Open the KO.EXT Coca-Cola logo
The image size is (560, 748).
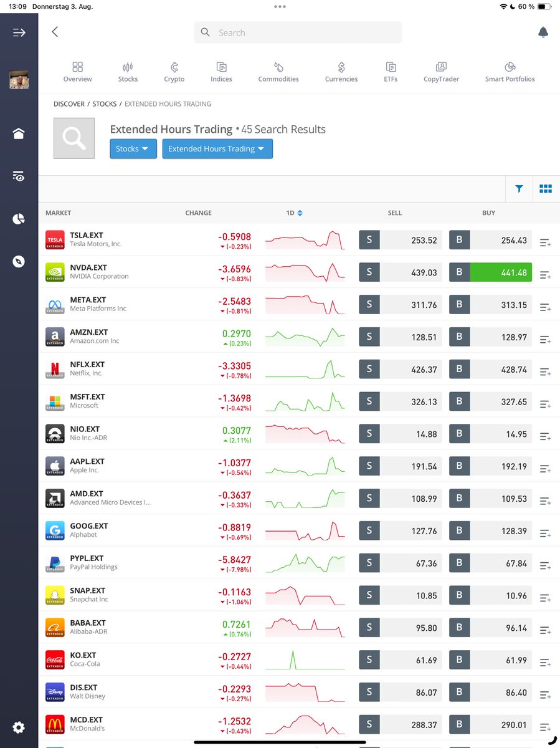(x=55, y=660)
